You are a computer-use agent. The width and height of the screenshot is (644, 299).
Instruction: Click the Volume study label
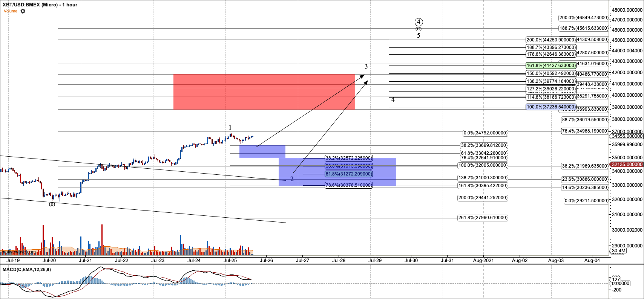[11, 11]
